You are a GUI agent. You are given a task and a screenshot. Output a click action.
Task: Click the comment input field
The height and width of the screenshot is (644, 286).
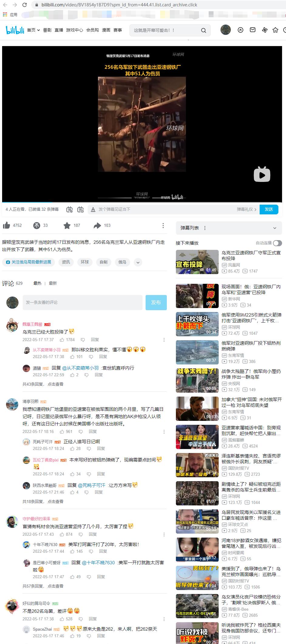click(82, 302)
